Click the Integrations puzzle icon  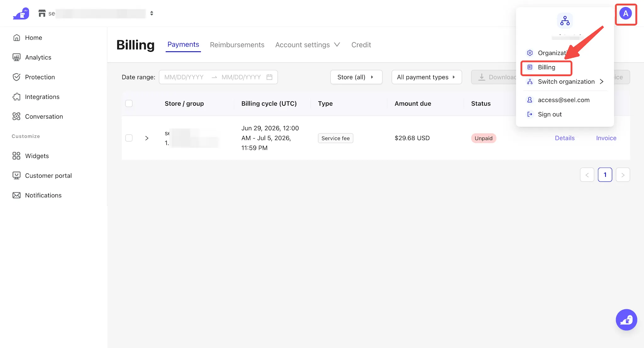[x=17, y=97]
